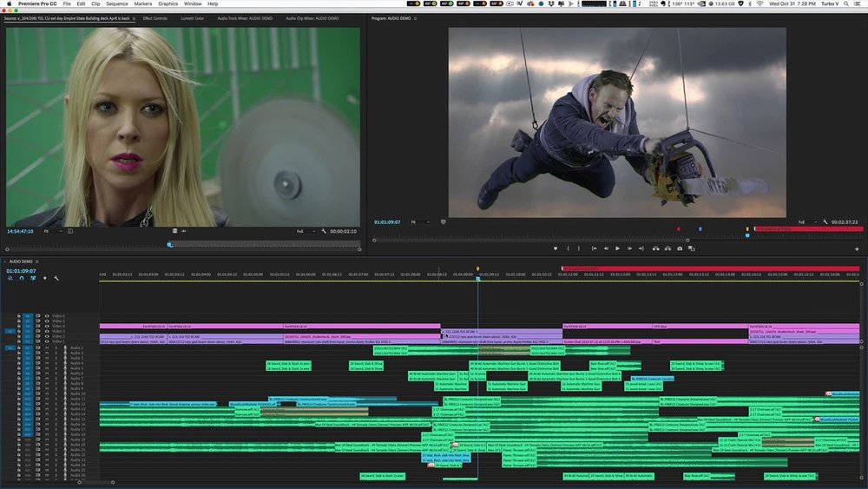Click the Source monitor playhead in scrub bar
The height and width of the screenshot is (489, 868).
pyautogui.click(x=170, y=244)
